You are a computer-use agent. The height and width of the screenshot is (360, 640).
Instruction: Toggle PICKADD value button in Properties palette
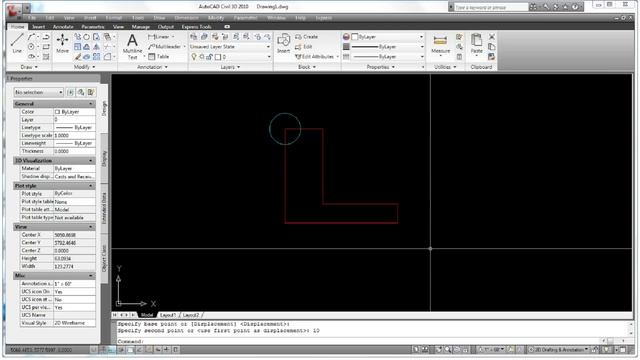coord(70,92)
